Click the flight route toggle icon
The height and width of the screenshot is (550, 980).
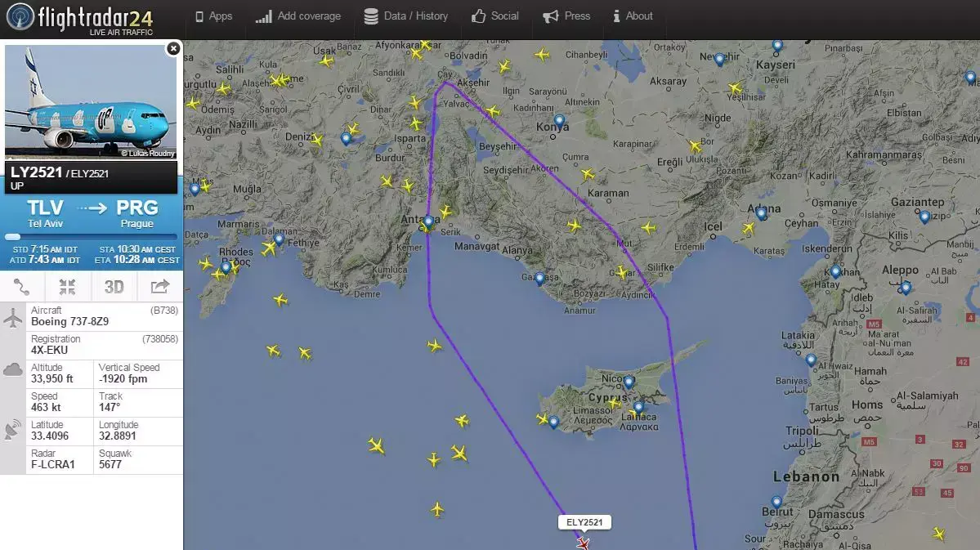(22, 287)
